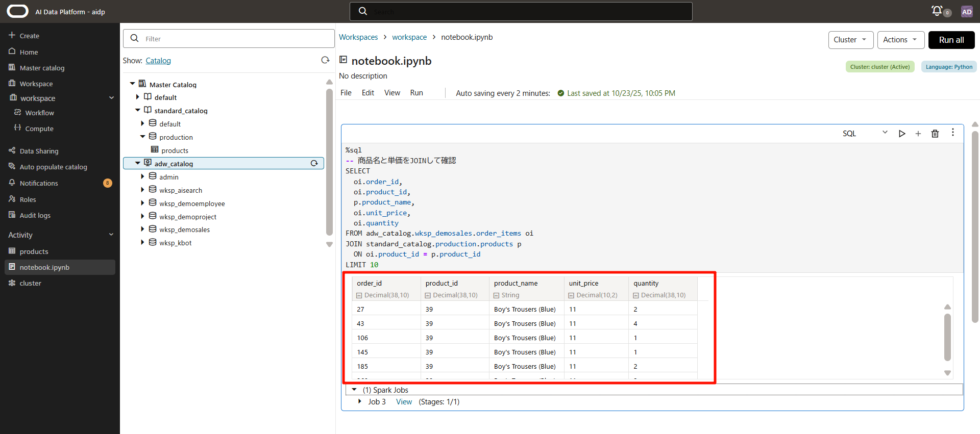
Task: Open the cell's three-dot options menu
Action: point(952,133)
